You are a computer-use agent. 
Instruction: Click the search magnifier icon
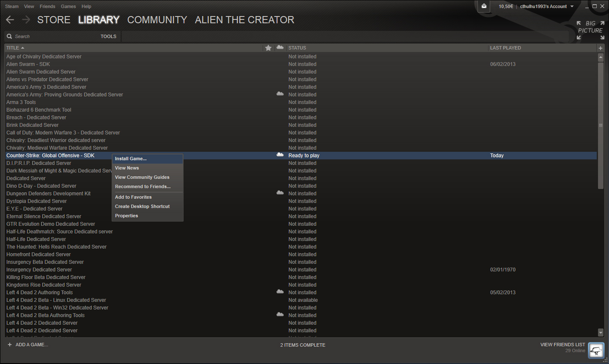click(x=9, y=36)
